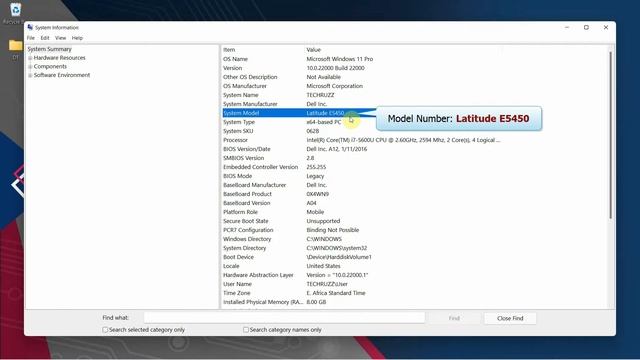
Task: Select the Secure Boot State row
Action: (x=414, y=221)
